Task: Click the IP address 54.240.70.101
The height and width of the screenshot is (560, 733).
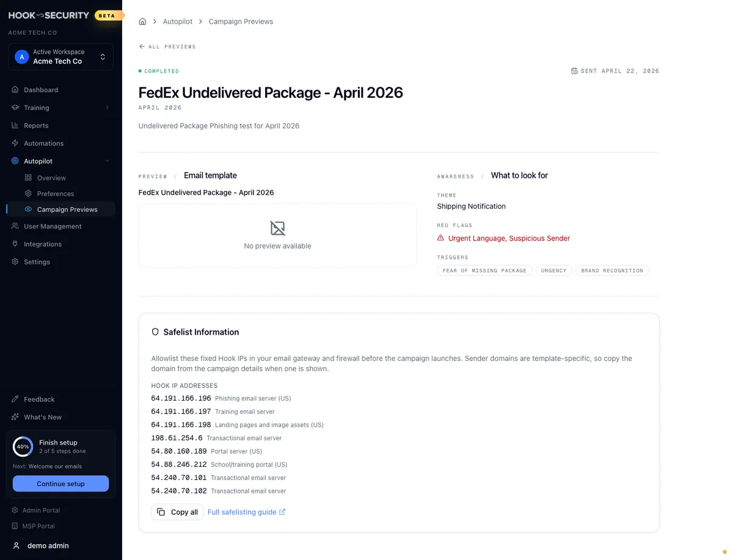Action: click(179, 478)
